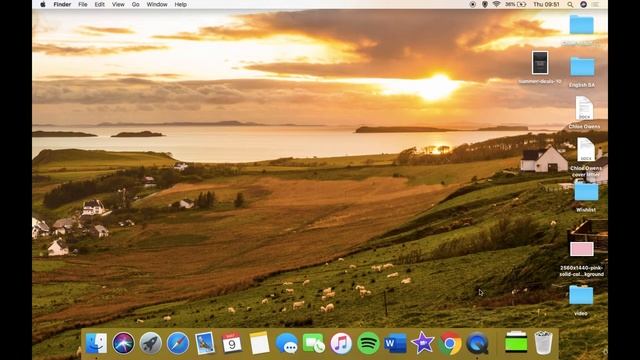Open Notification Center icon
Viewport: 640px width, 360px height.
pos(596,4)
